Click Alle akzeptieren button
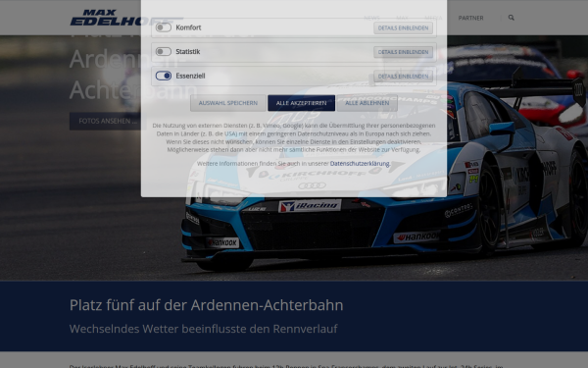Screen dimensions: 588x368 tap(301, 103)
